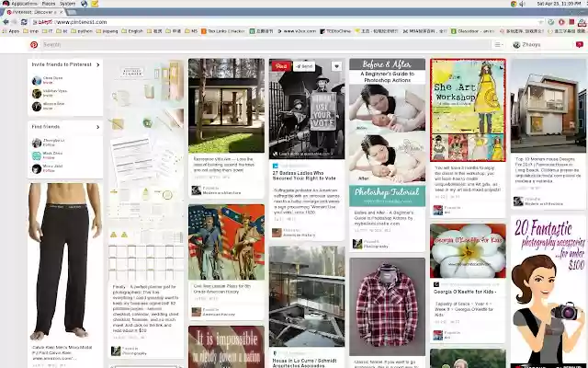Image resolution: width=588 pixels, height=368 pixels.
Task: Launch the yellow notes panel icon
Action: (95, 4)
